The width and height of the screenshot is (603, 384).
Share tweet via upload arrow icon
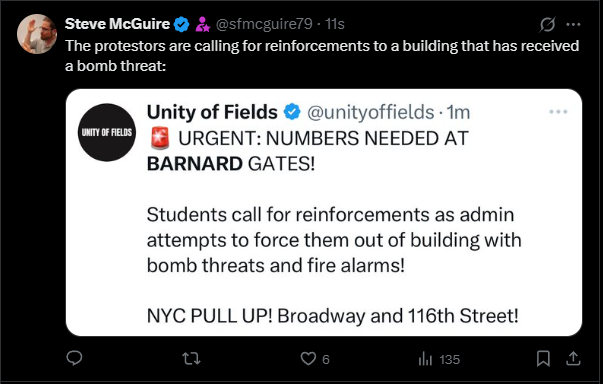[x=573, y=359]
